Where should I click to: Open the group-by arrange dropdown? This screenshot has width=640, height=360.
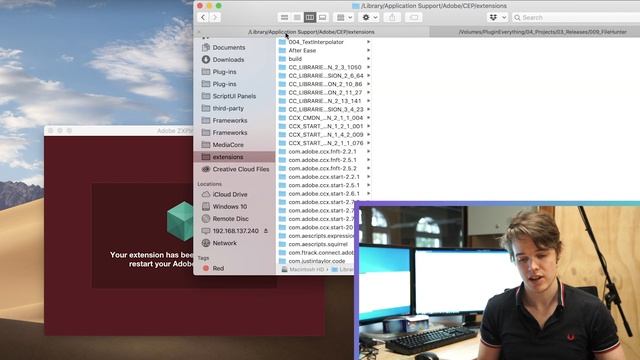pos(344,18)
